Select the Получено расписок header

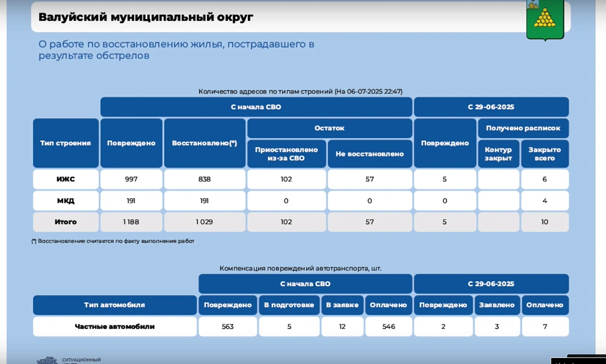(x=523, y=128)
